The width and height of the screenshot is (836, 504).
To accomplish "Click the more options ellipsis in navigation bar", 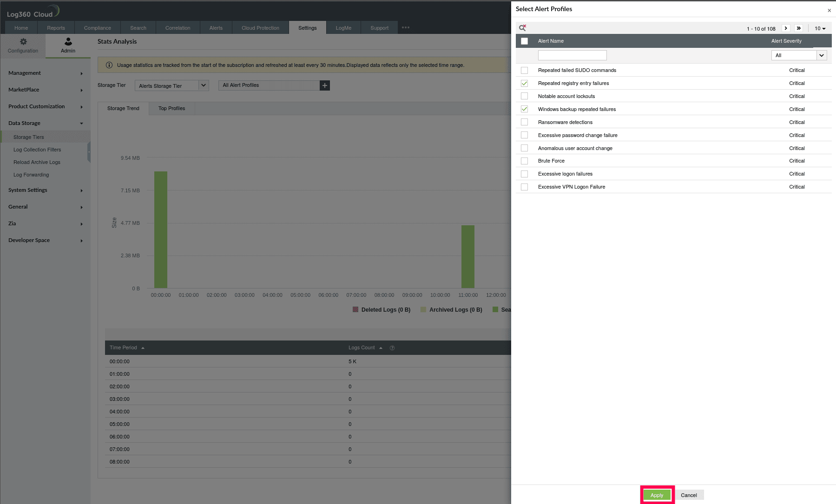I will click(x=406, y=27).
